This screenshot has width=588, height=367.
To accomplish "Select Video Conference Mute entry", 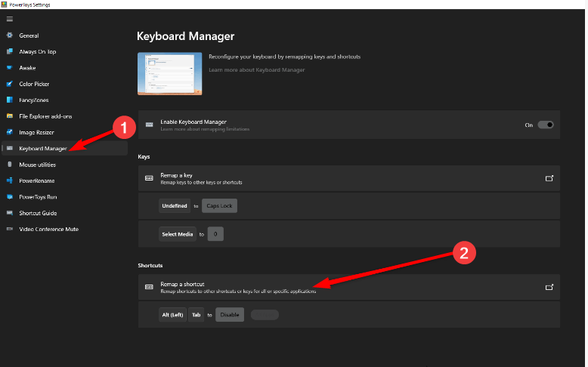I will 48,229.
